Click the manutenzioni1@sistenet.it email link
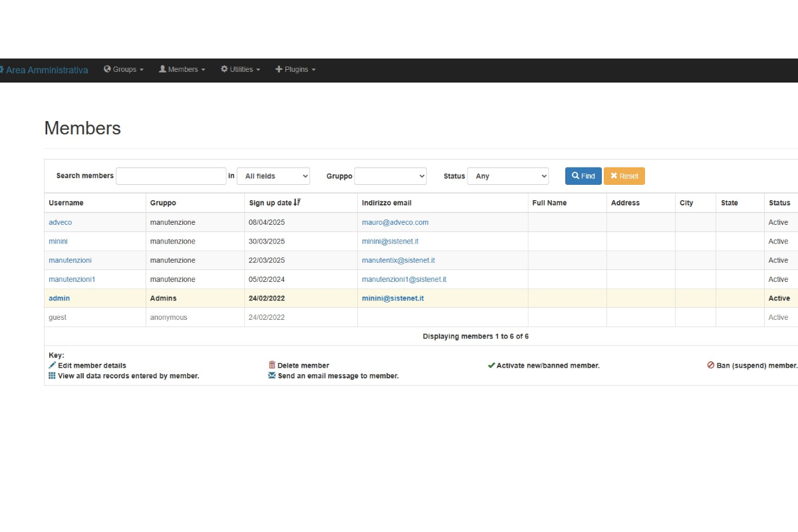This screenshot has width=798, height=532. tap(404, 279)
